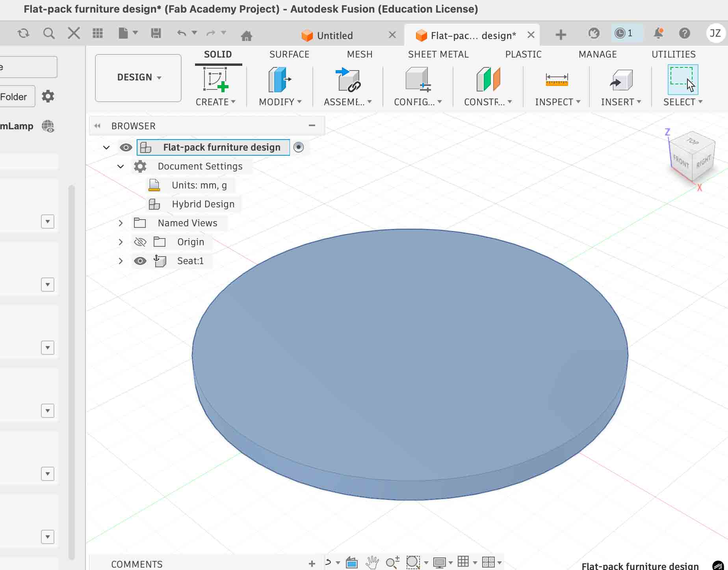Click the Assemble joint icon
The width and height of the screenshot is (728, 570).
pyautogui.click(x=348, y=79)
